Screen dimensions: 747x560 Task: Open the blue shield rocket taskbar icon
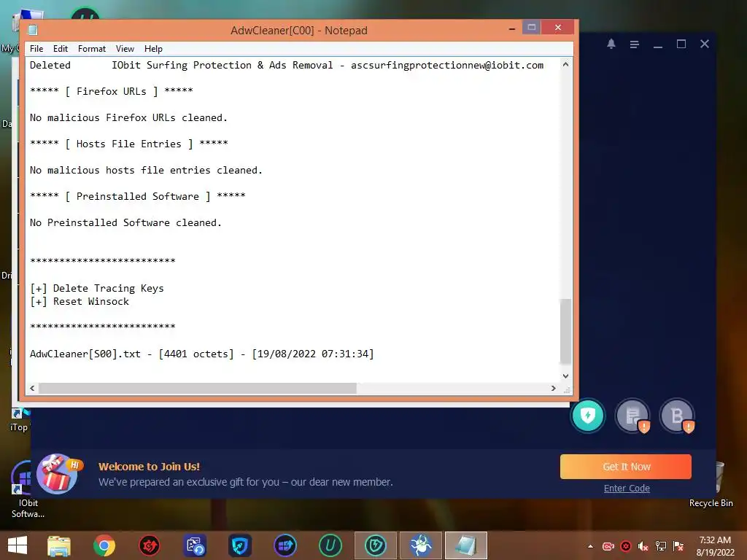click(240, 545)
